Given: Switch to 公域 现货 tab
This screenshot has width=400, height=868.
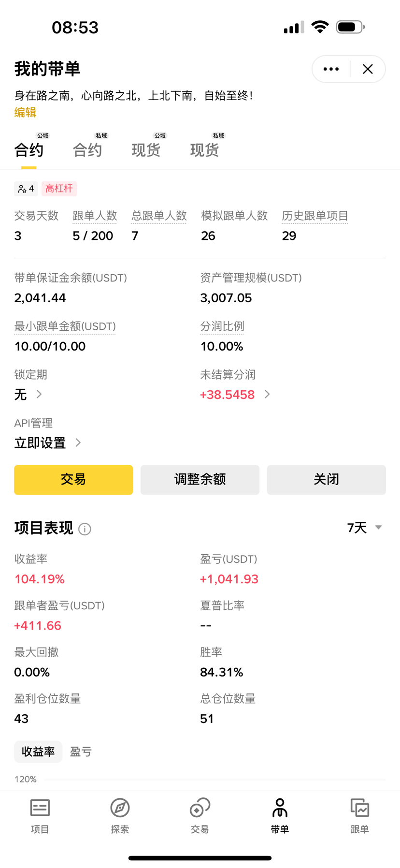Looking at the screenshot, I should click(146, 150).
